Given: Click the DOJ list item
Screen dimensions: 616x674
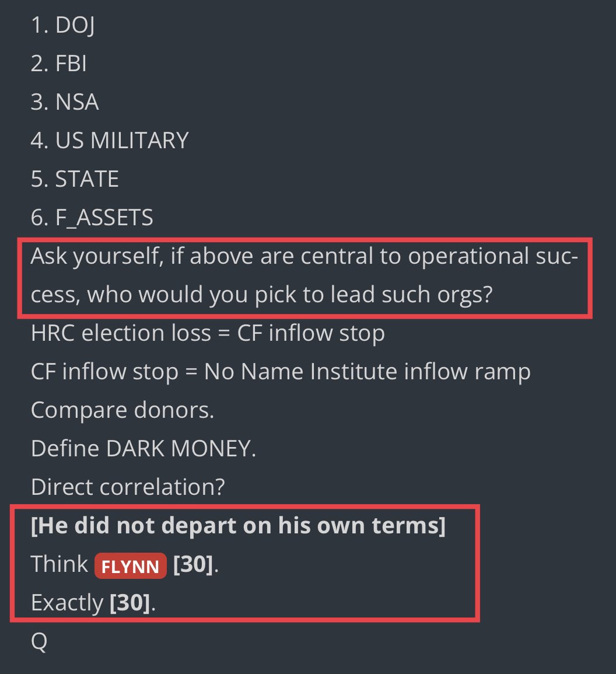Looking at the screenshot, I should click(x=62, y=26).
